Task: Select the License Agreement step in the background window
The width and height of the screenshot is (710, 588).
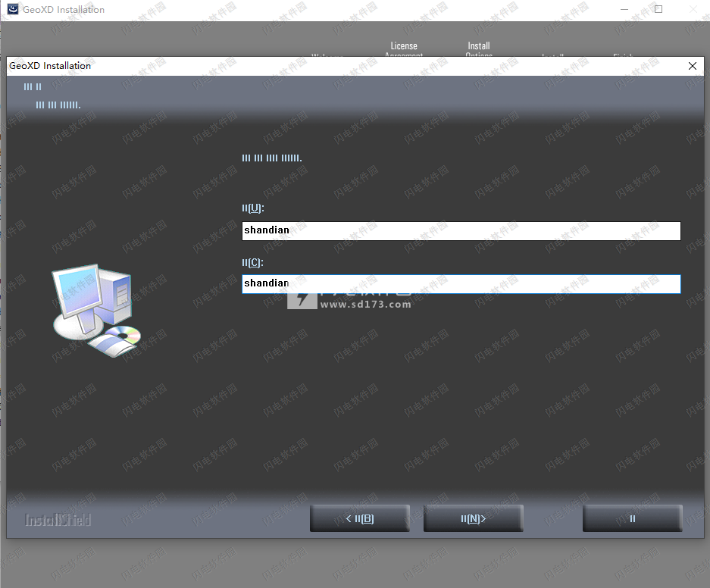Action: [404, 49]
